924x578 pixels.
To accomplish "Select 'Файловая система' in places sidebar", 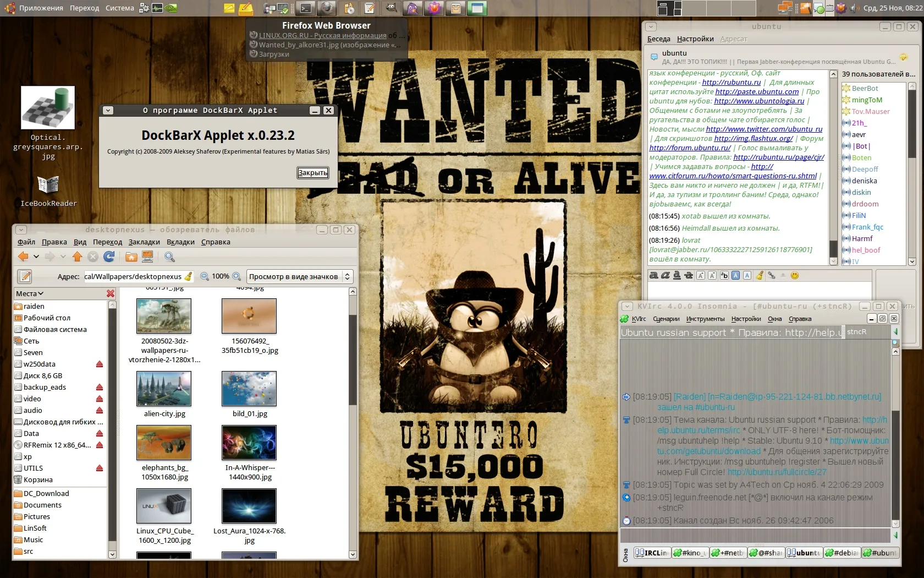I will 55,329.
